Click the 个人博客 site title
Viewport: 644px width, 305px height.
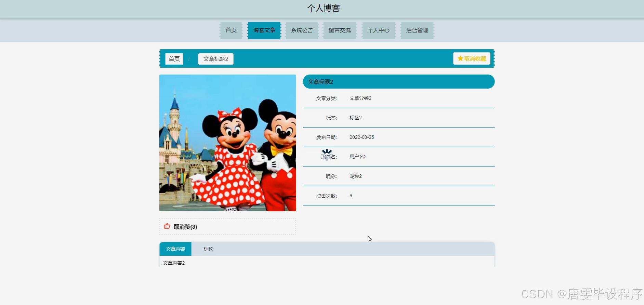coord(324,8)
